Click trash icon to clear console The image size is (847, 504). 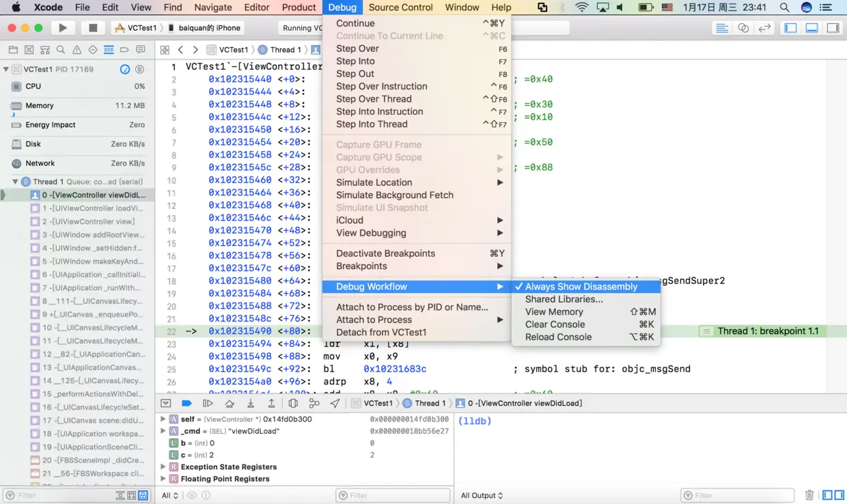pos(809,495)
